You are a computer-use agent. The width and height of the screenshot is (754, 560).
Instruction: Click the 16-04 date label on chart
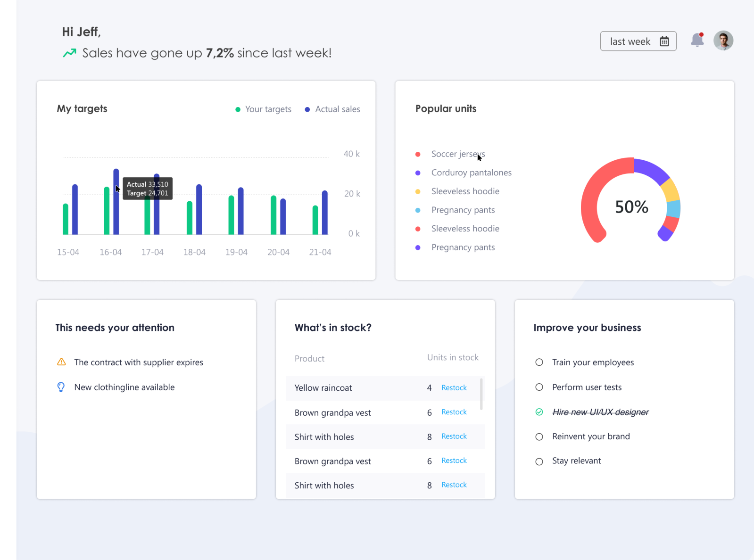[111, 253]
